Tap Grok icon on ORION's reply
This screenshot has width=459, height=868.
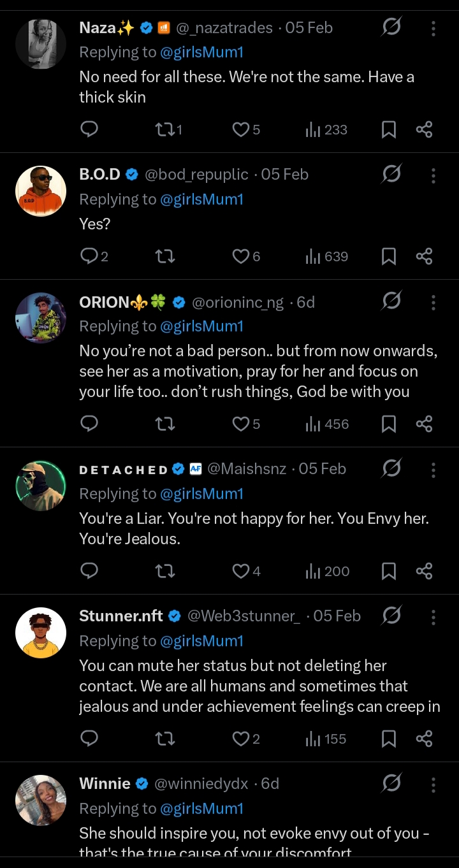pos(391,301)
